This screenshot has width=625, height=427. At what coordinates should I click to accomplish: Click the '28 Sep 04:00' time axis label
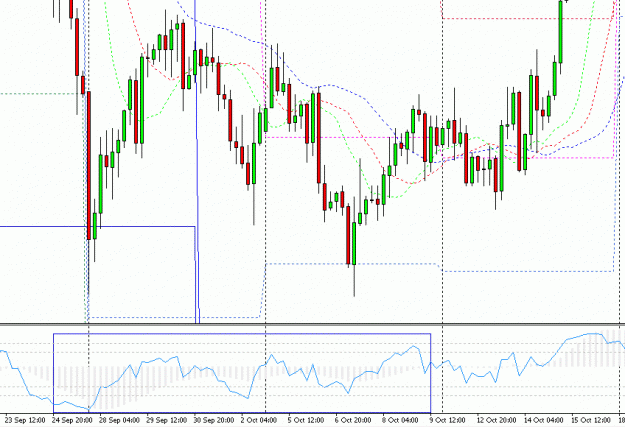[120, 420]
